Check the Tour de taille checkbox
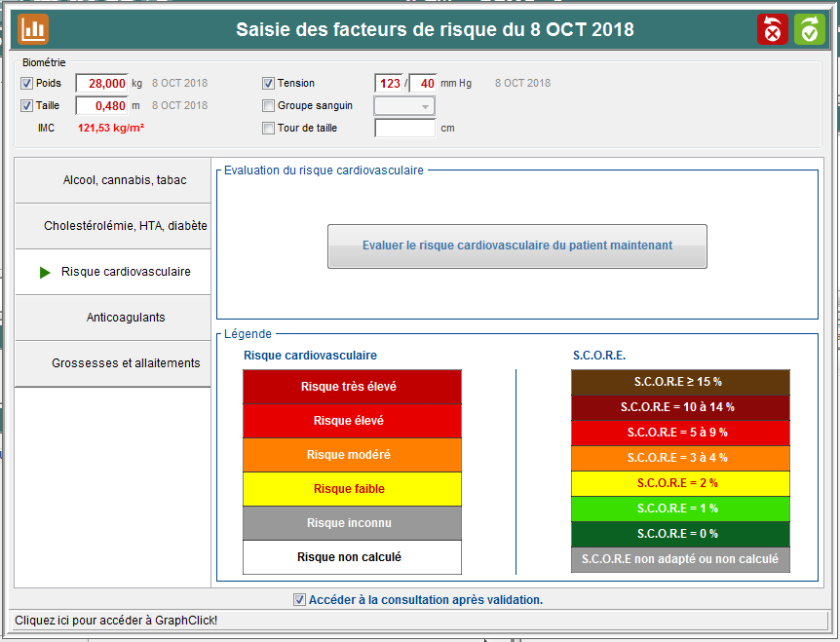 click(269, 129)
